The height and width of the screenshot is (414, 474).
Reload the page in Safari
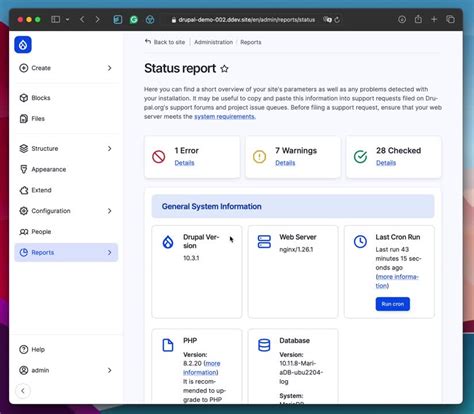[337, 20]
